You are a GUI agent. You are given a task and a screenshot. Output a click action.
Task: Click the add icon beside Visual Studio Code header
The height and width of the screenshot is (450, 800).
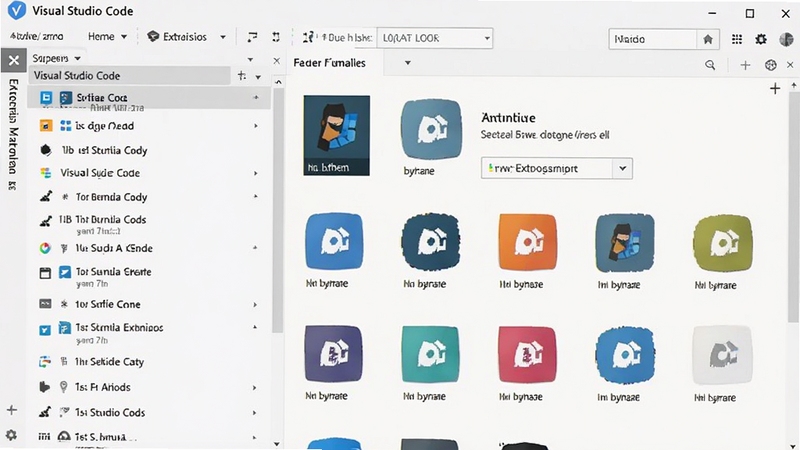coord(242,76)
